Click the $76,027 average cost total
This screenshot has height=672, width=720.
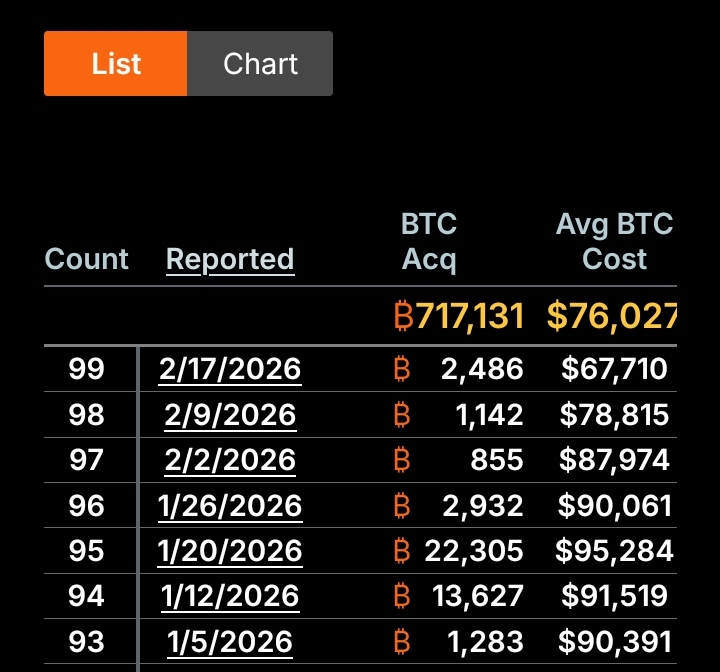(x=611, y=316)
